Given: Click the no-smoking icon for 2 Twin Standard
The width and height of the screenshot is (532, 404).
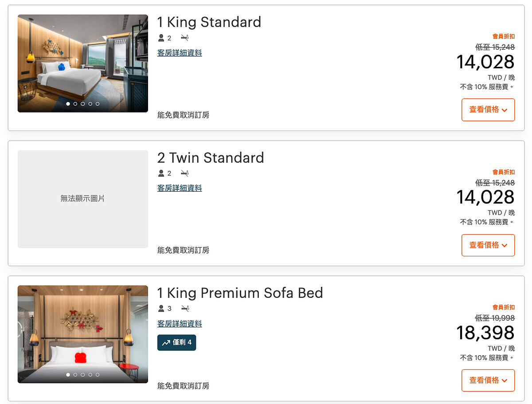Looking at the screenshot, I should [185, 173].
